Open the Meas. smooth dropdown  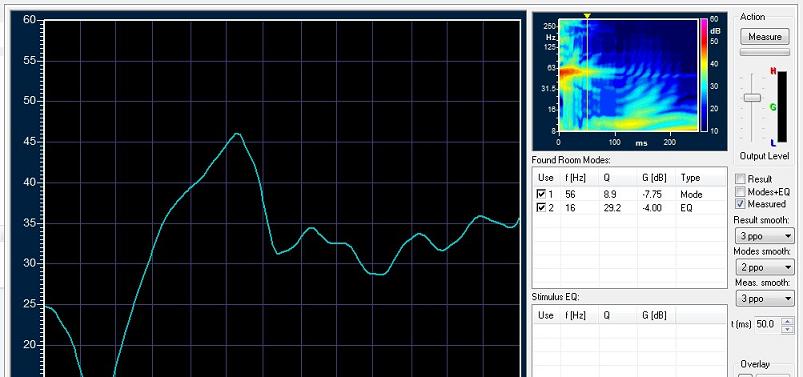(x=765, y=298)
